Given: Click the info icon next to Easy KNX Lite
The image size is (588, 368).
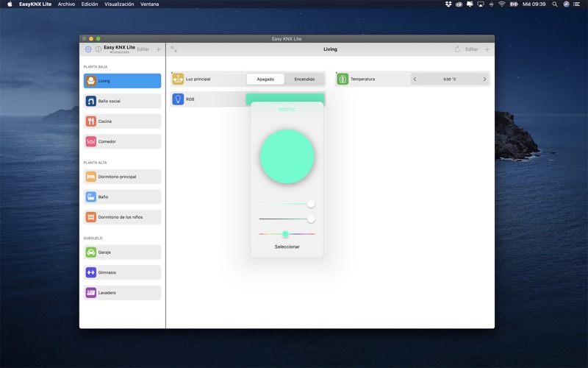Looking at the screenshot, I should point(98,49).
